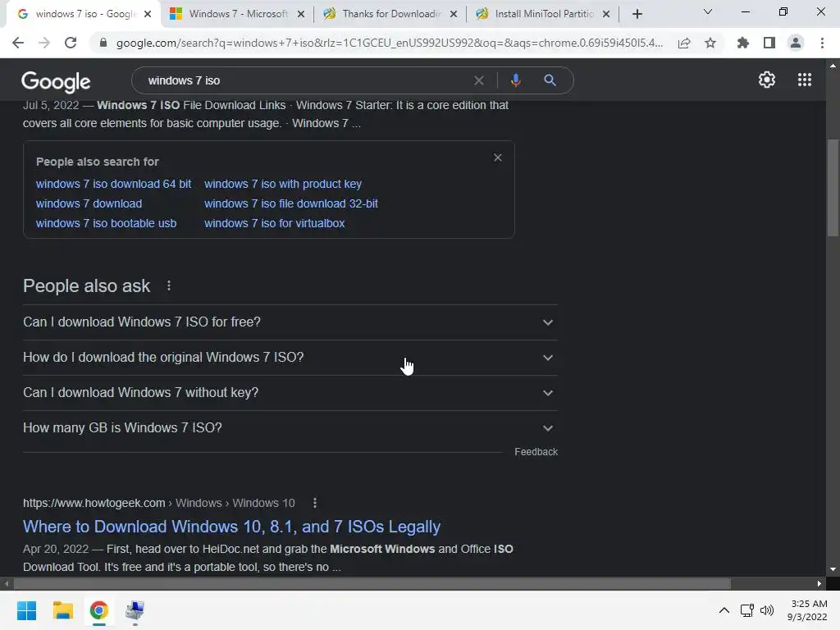This screenshot has height=630, width=840.
Task: Start a voice search with microphone
Action: coord(515,80)
